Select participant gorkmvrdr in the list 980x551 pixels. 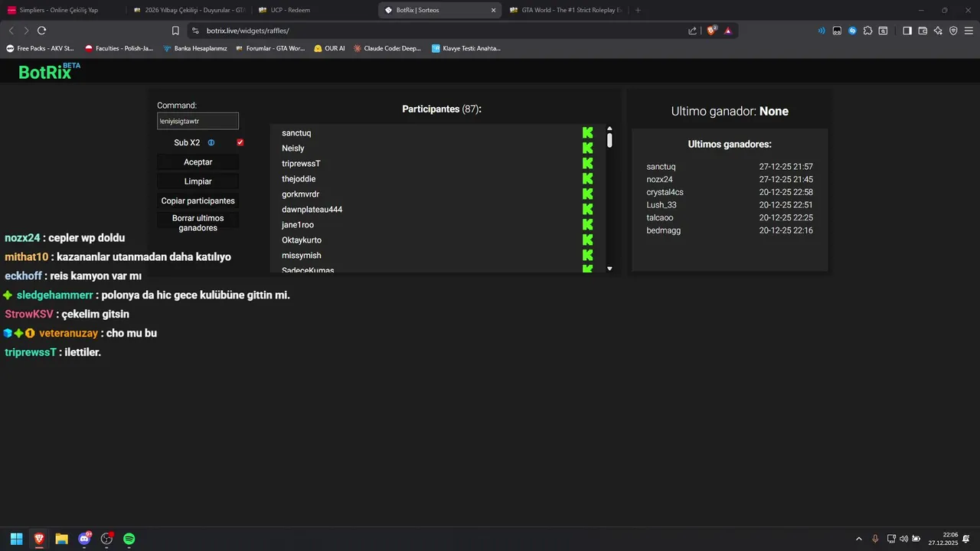coord(300,194)
